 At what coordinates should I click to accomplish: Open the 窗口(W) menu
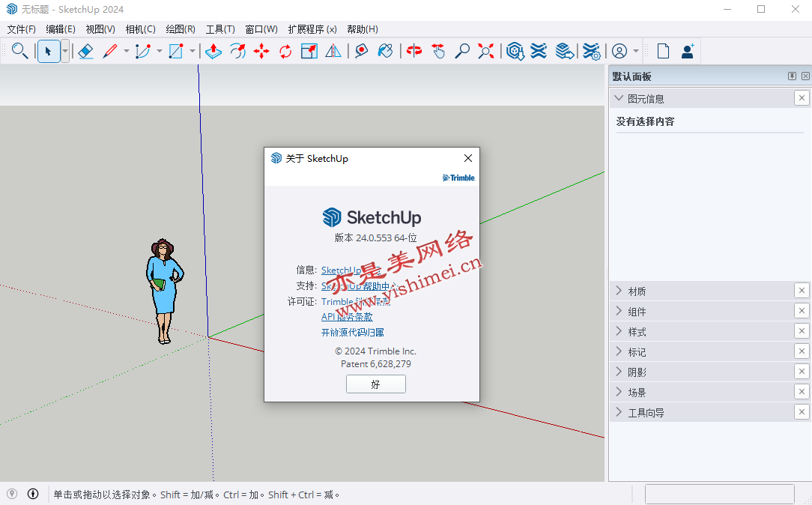[x=261, y=29]
